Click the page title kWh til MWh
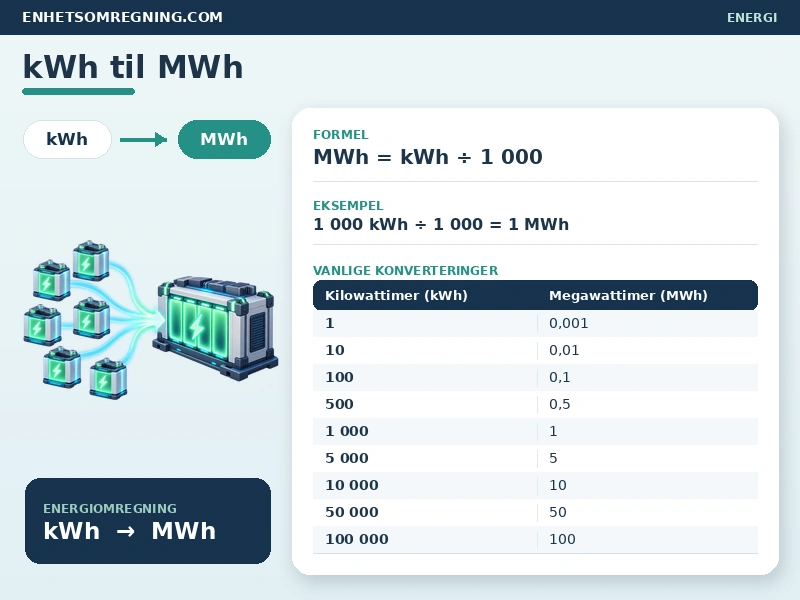 point(133,67)
